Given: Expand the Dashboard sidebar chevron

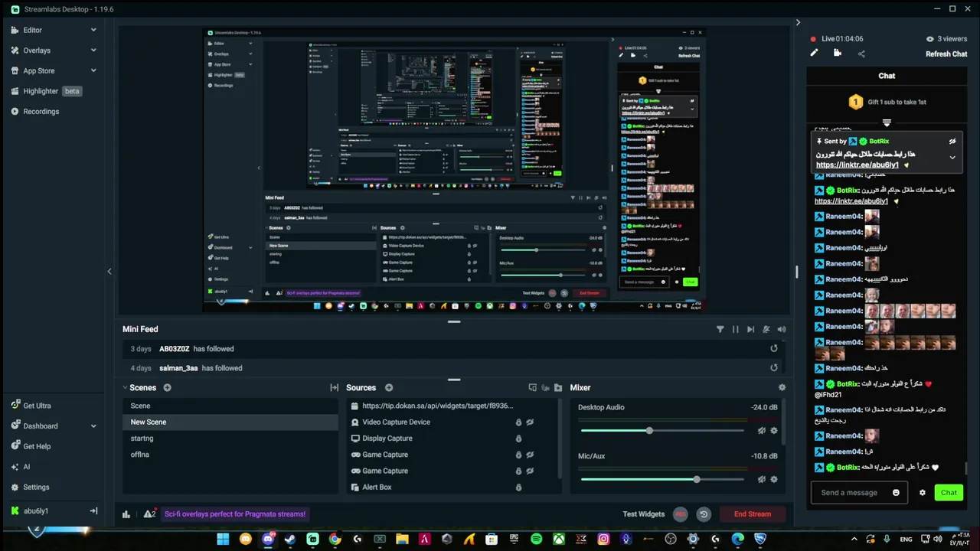Looking at the screenshot, I should coord(93,426).
